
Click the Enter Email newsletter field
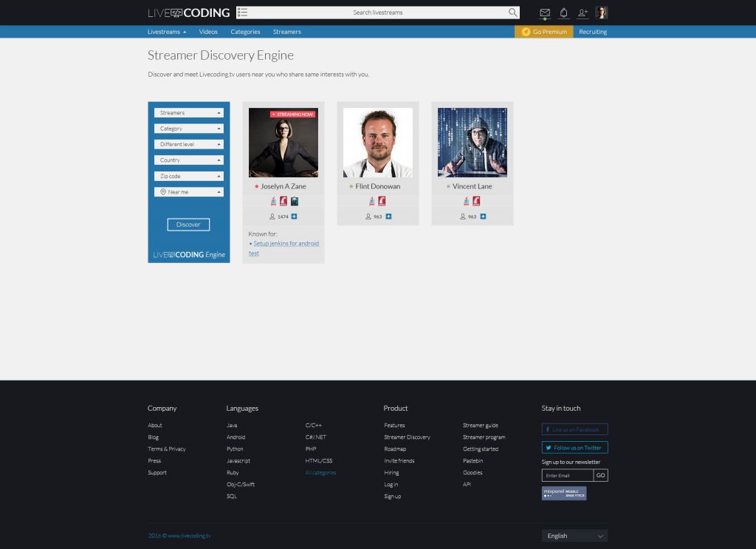[567, 475]
